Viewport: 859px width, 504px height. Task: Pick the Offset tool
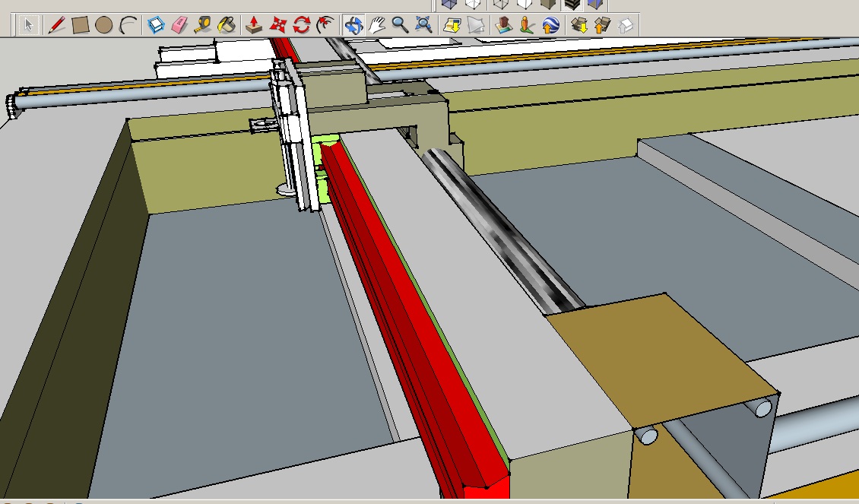point(325,24)
